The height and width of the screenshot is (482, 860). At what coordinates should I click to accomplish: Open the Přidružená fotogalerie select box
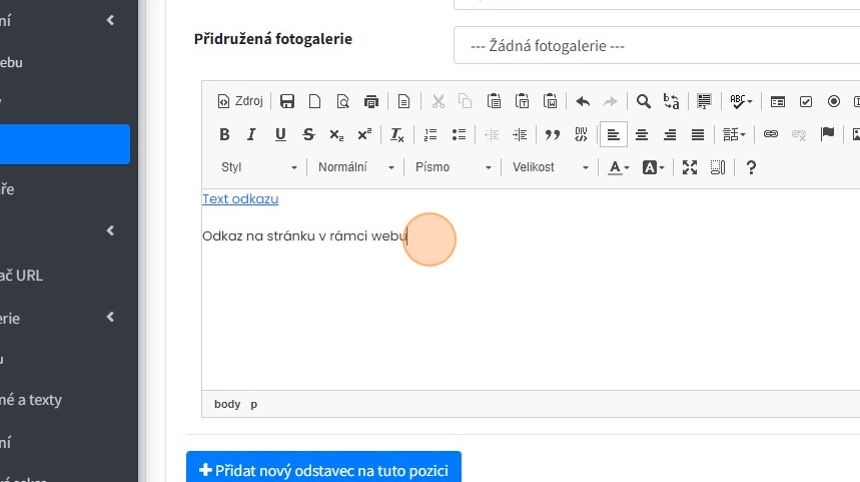click(656, 45)
